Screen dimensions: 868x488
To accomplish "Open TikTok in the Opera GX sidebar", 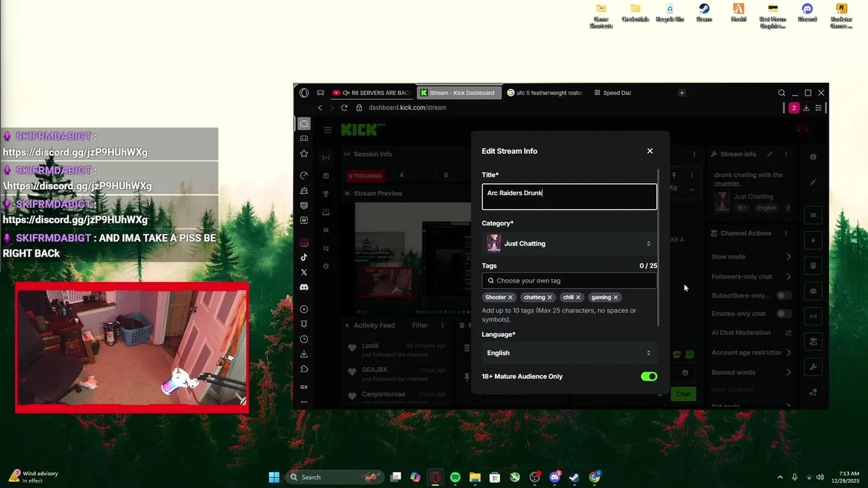I will 304,258.
